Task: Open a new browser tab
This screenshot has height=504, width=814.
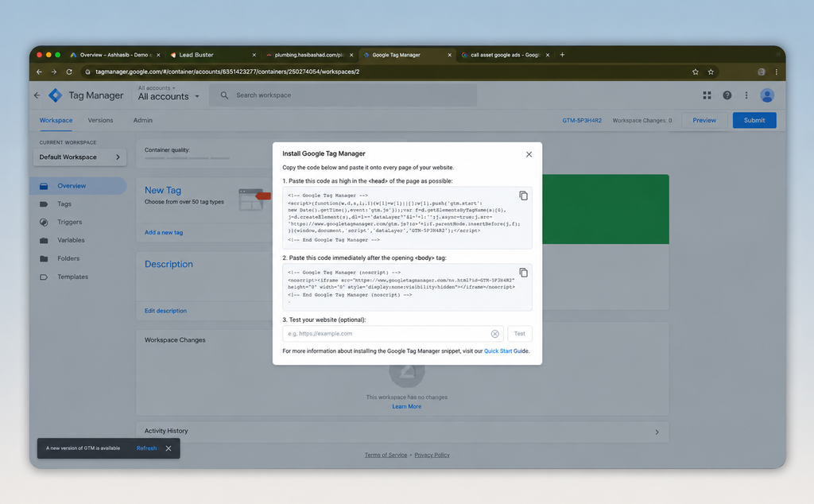Action: tap(562, 55)
